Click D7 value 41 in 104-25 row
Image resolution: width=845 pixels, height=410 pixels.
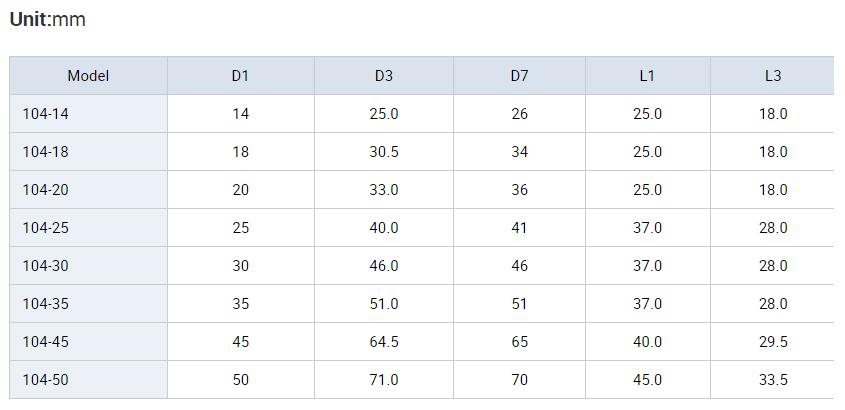click(x=520, y=228)
